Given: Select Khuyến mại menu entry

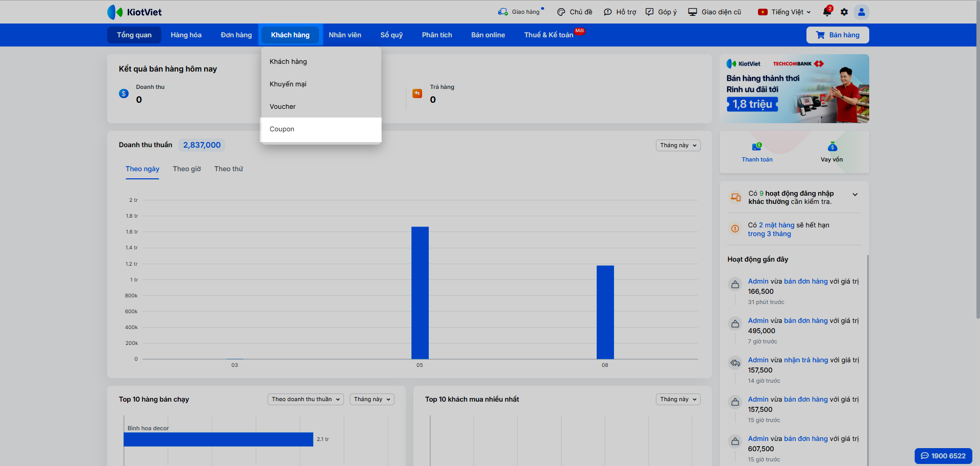Looking at the screenshot, I should click(321, 84).
